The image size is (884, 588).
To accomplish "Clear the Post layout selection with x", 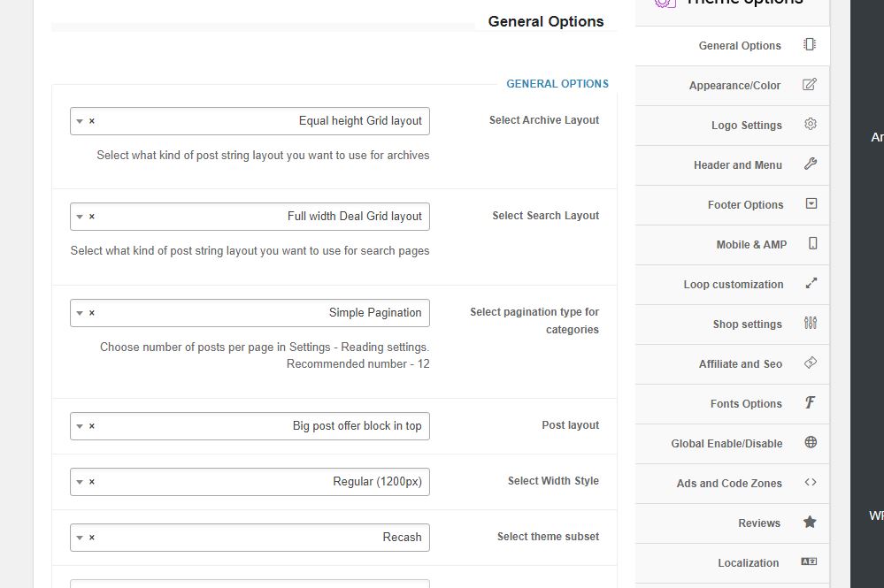I will (92, 426).
